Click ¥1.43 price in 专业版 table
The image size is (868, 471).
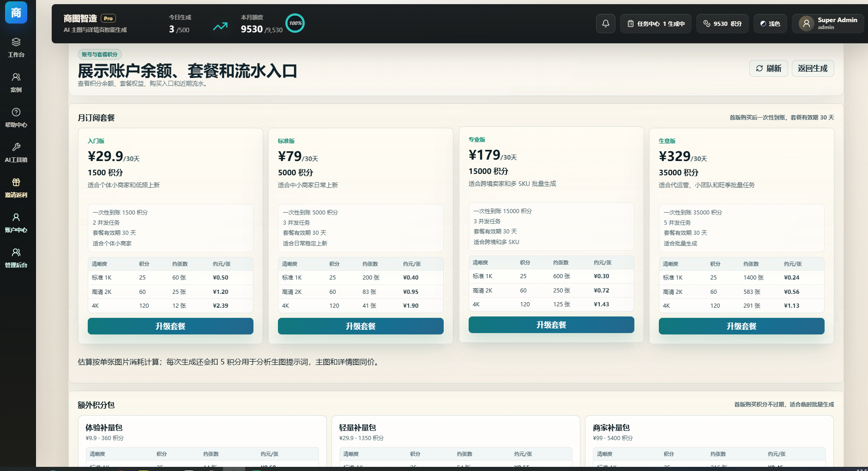pos(602,304)
